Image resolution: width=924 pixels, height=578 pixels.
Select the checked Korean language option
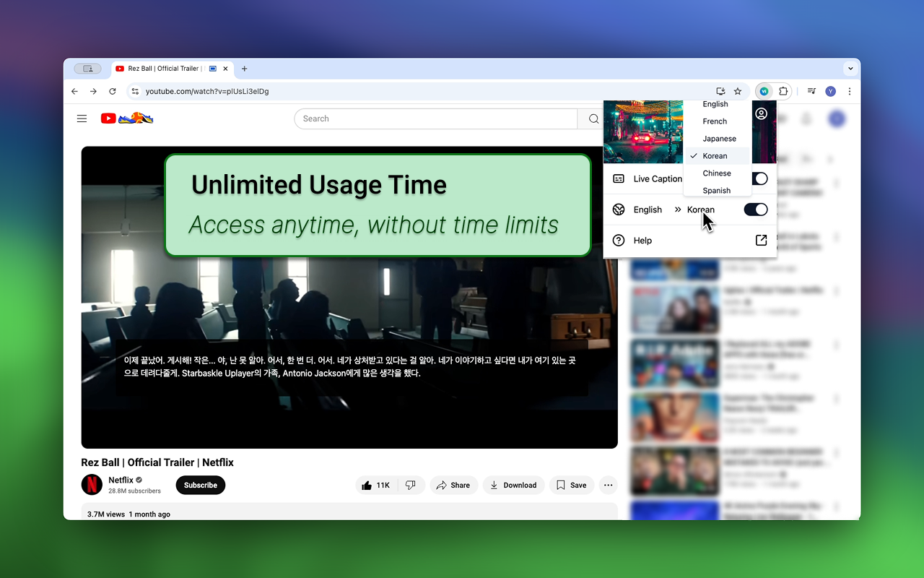[x=717, y=156]
